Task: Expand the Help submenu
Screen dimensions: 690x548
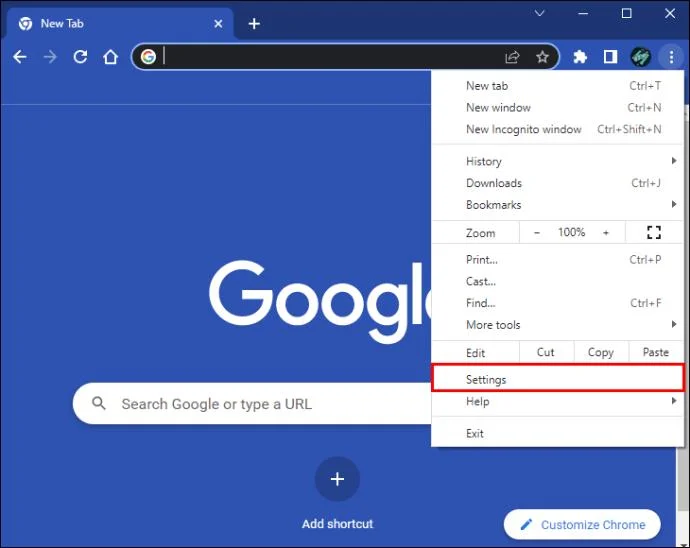Action: click(558, 401)
